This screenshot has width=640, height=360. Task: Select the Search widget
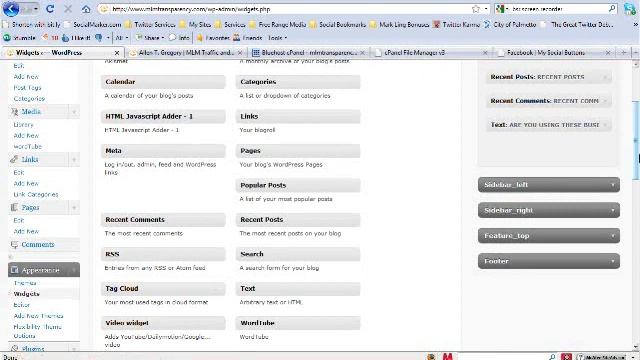click(298, 254)
